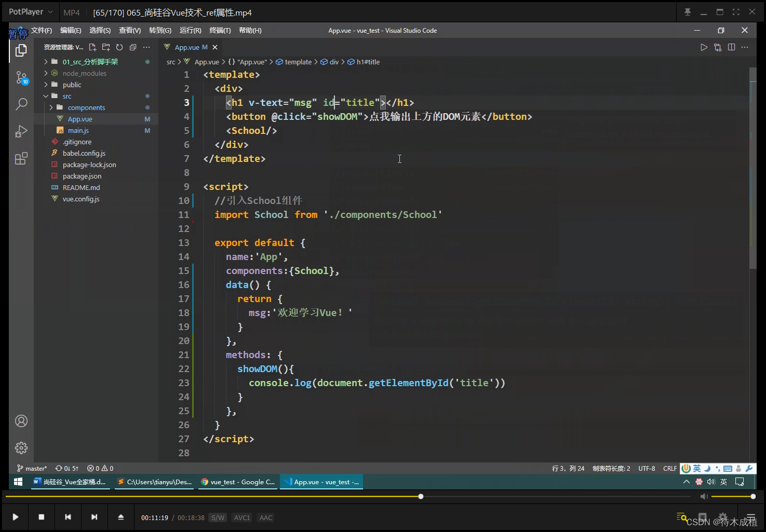Image resolution: width=766 pixels, height=532 pixels.
Task: Open main.js in the file tree
Action: (96, 130)
